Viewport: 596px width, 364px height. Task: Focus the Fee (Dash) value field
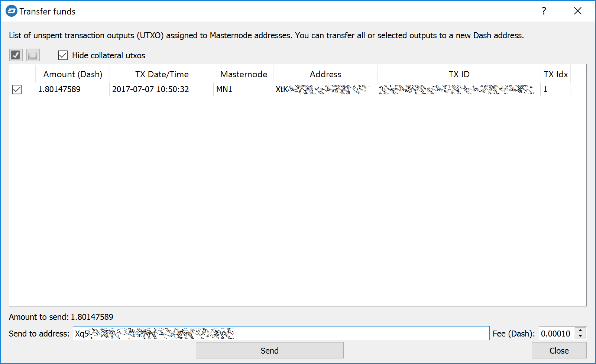tap(557, 333)
